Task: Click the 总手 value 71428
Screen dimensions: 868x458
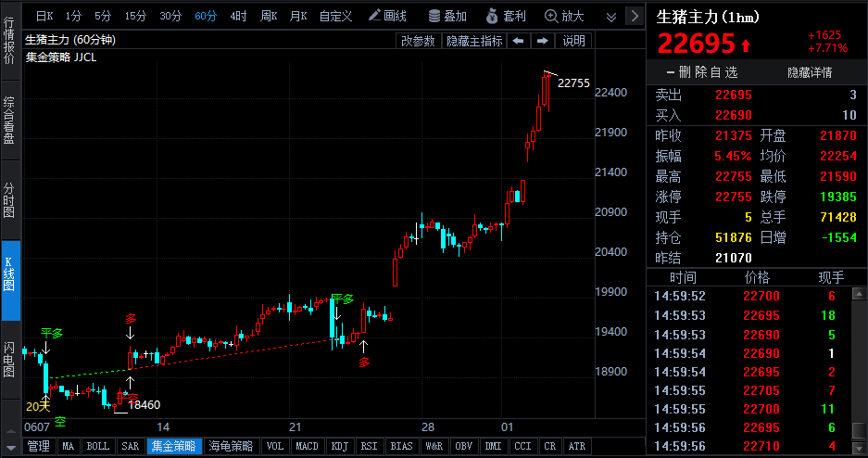Action: [x=838, y=218]
